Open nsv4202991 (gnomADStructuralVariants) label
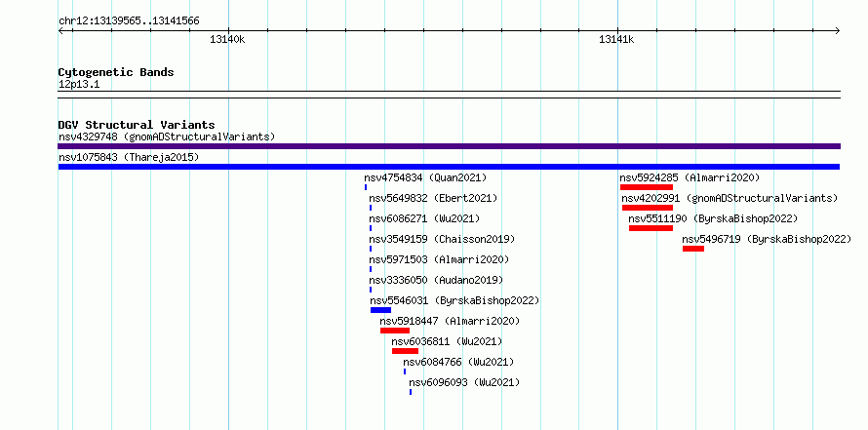The height and width of the screenshot is (430, 868). point(730,198)
